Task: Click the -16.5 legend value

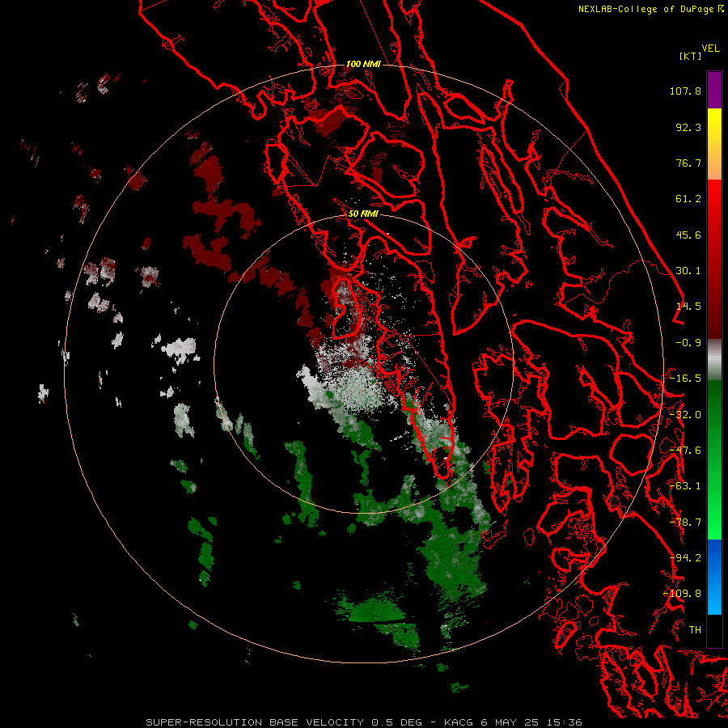Action: click(685, 379)
